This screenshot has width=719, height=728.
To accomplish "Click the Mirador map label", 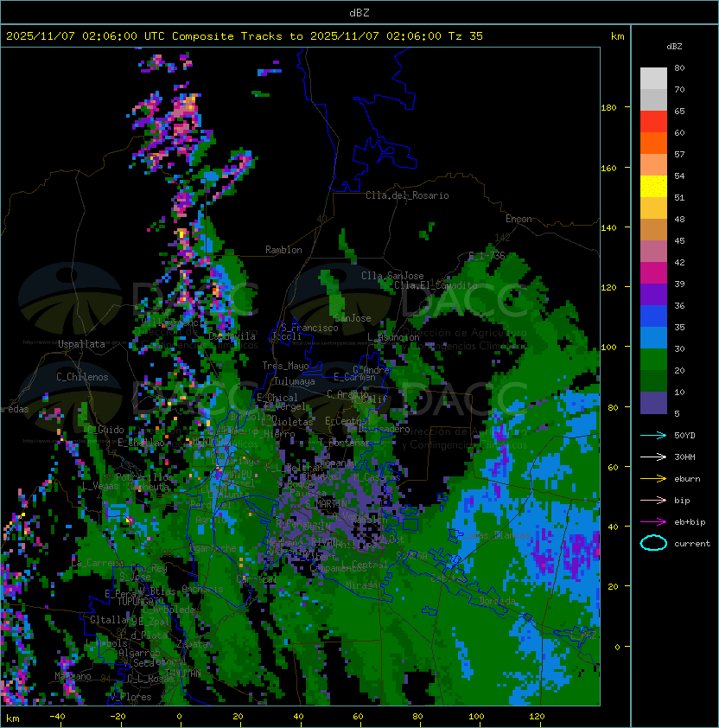I will coord(362,585).
